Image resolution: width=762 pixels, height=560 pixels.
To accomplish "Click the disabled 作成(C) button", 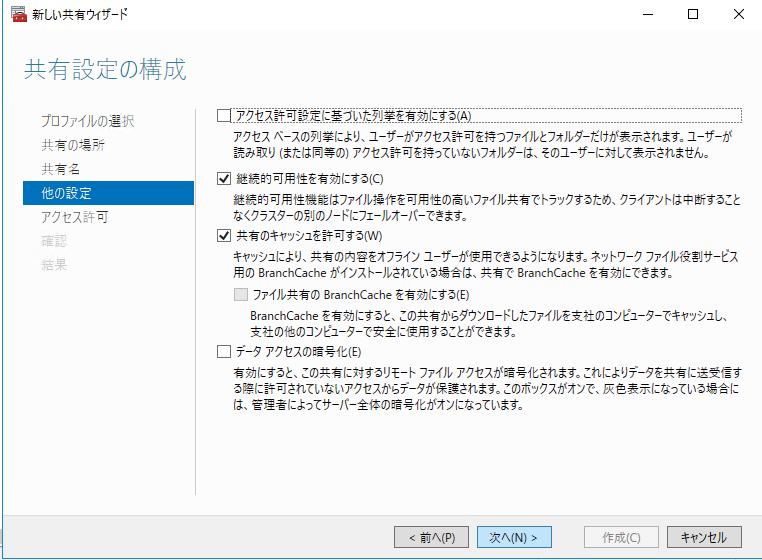I will coord(621,537).
